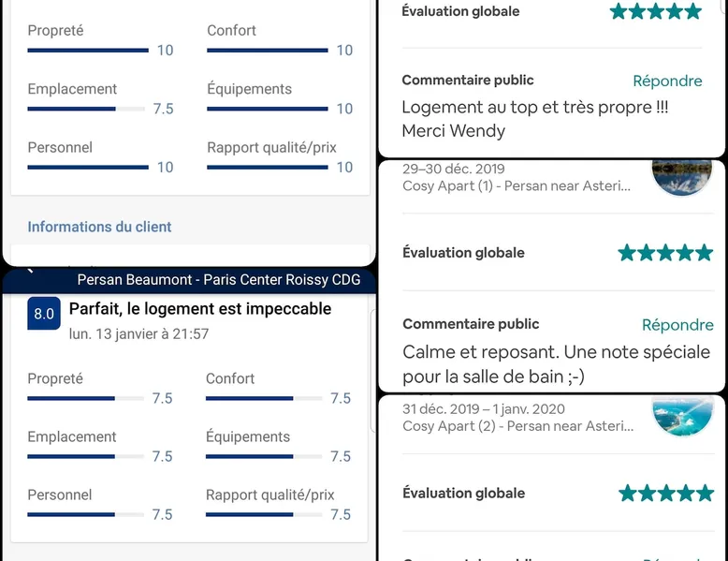
Task: Click the Confort bar rated 7.5
Action: pyautogui.click(x=264, y=399)
